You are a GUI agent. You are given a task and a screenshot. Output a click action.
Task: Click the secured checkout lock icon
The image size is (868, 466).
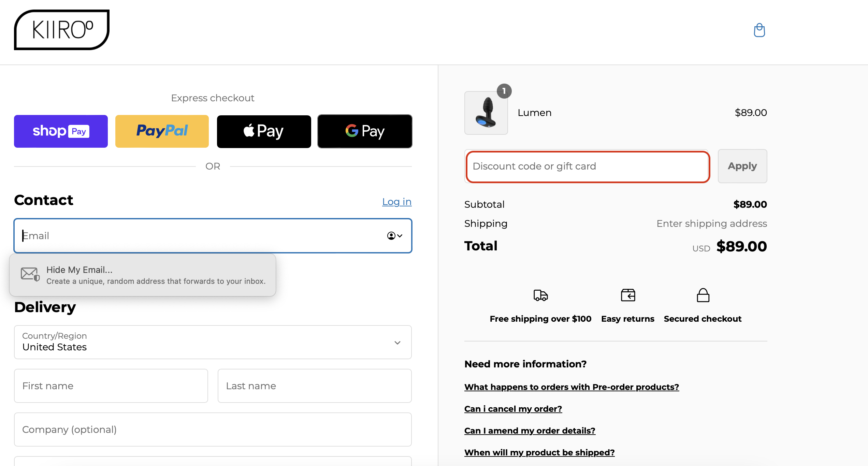(703, 295)
